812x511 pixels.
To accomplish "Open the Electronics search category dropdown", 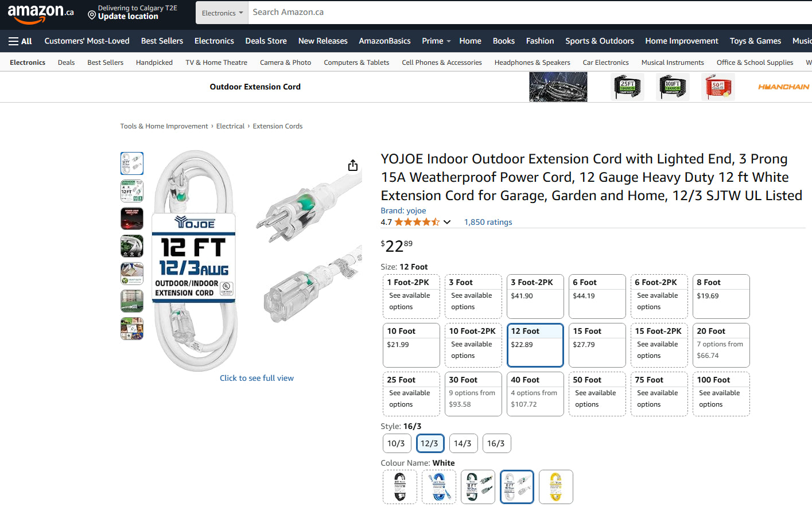I will point(222,13).
